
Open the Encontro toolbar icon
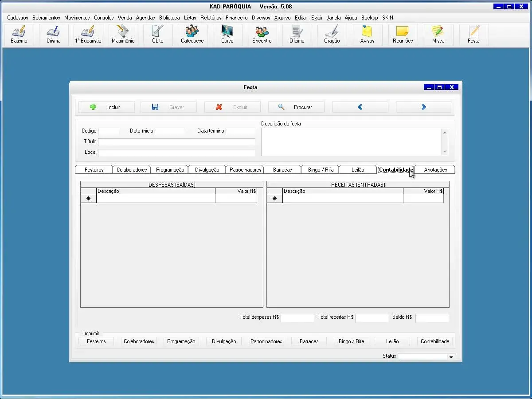coord(262,35)
